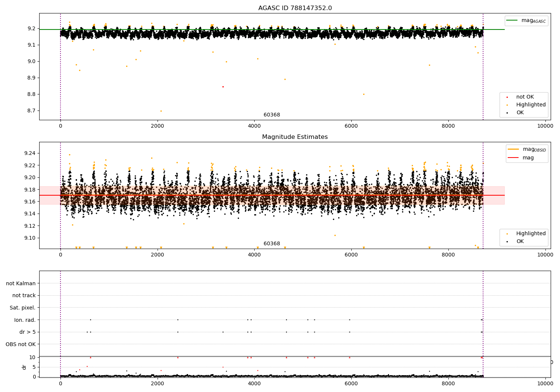Select the 'not OK' legend entry

(x=525, y=97)
